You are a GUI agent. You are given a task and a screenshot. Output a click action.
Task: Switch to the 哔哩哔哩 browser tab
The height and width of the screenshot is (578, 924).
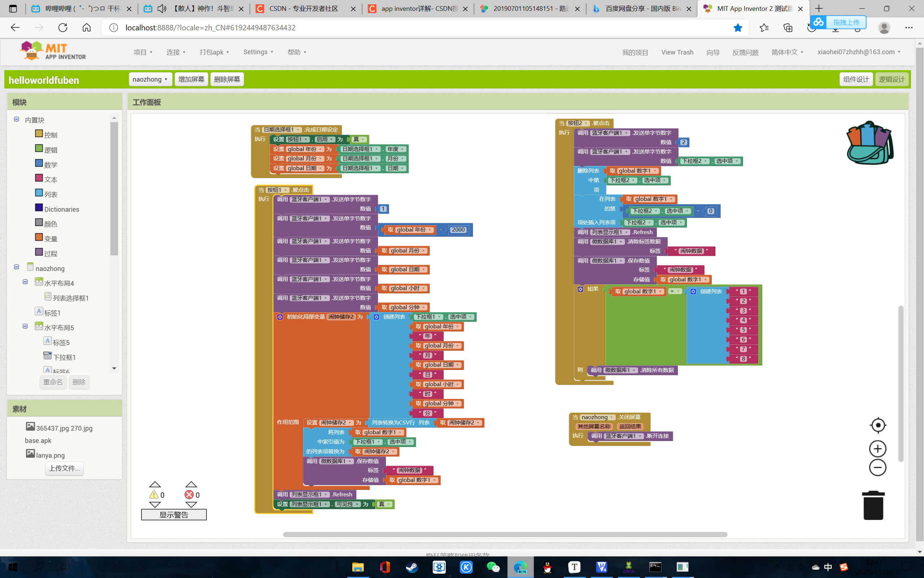[82, 8]
